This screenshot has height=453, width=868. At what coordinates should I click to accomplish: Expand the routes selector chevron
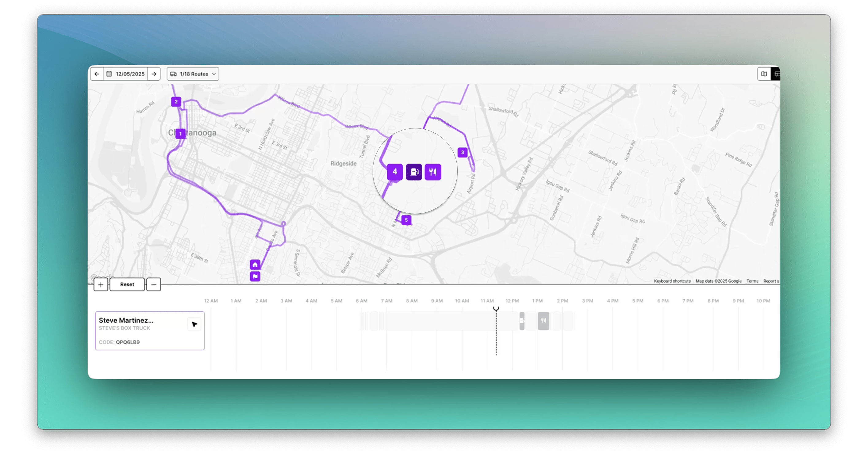[x=214, y=74]
